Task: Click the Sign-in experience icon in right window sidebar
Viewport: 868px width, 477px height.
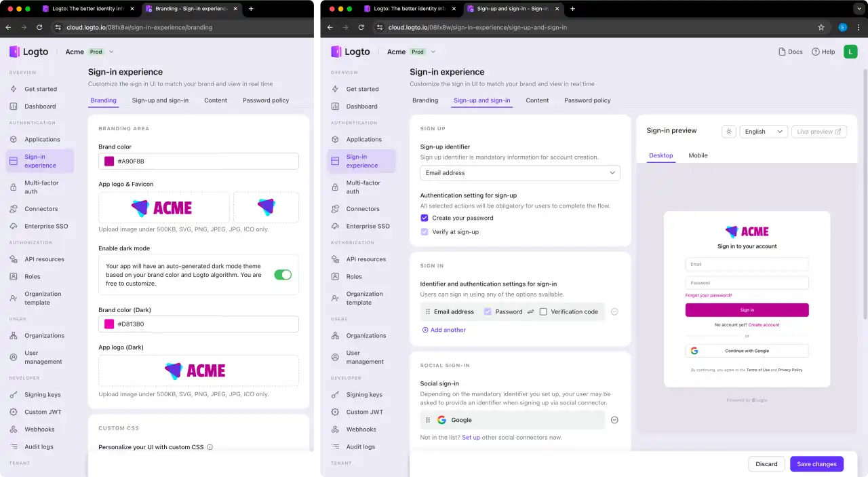Action: point(335,161)
